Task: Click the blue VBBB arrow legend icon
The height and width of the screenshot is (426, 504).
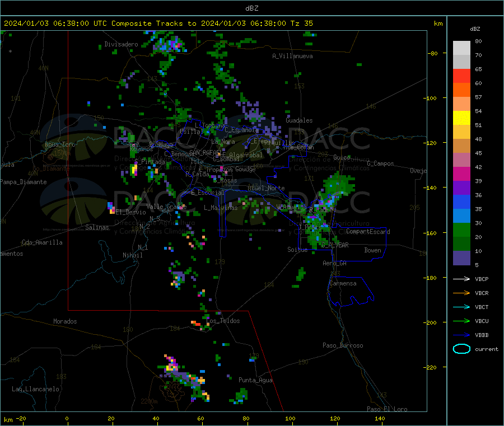Action: point(461,335)
